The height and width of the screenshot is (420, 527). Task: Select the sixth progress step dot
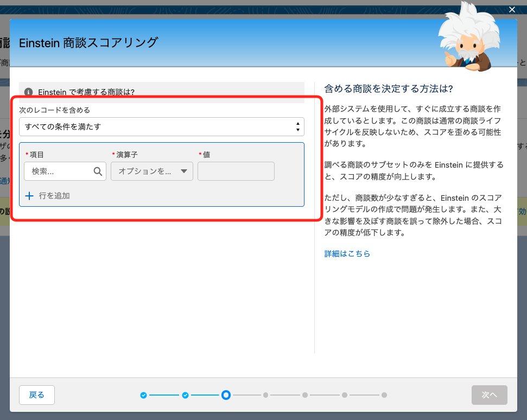pyautogui.click(x=345, y=395)
